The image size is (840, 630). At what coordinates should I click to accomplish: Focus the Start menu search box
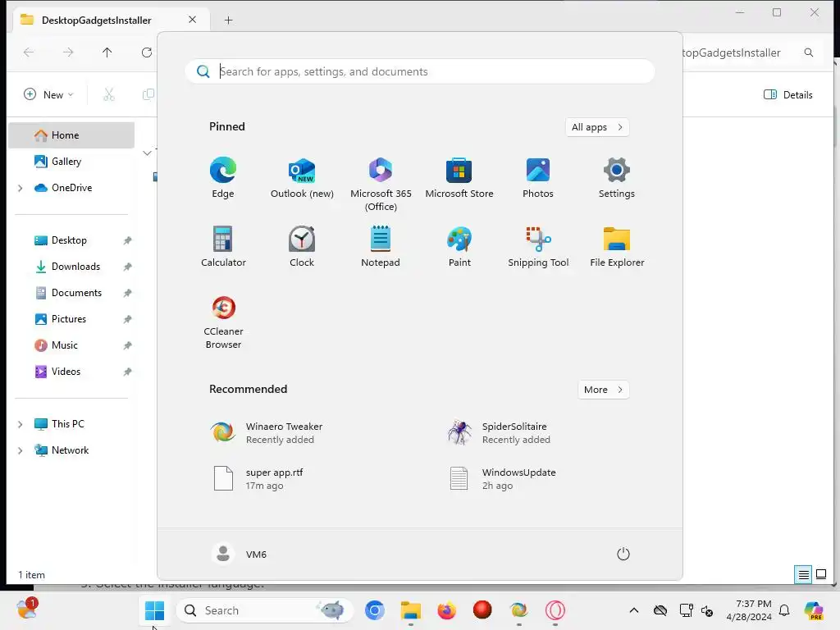click(x=419, y=71)
